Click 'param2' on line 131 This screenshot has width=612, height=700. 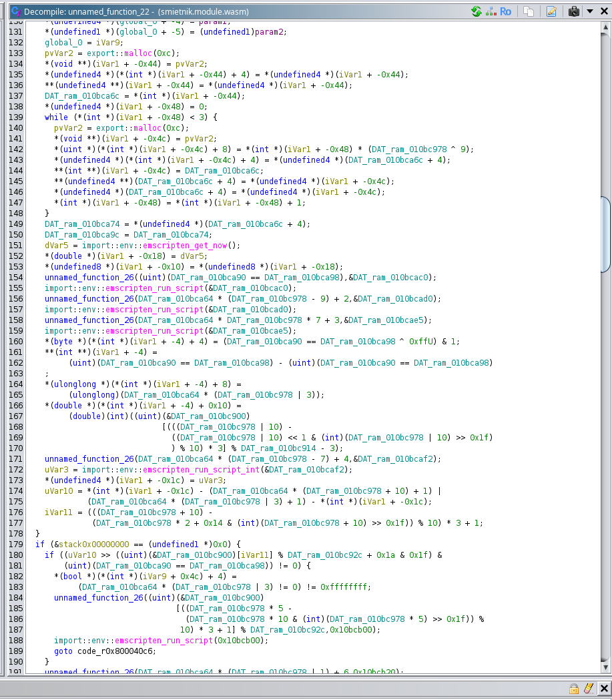click(x=269, y=31)
